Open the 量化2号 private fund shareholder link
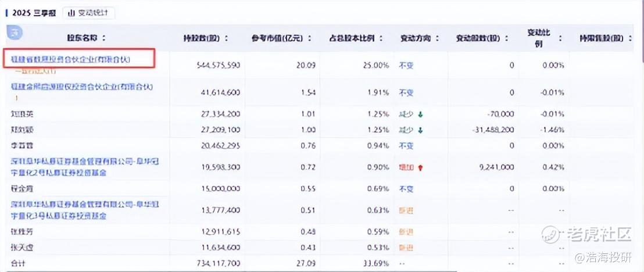The width and height of the screenshot is (644, 272). [81, 167]
